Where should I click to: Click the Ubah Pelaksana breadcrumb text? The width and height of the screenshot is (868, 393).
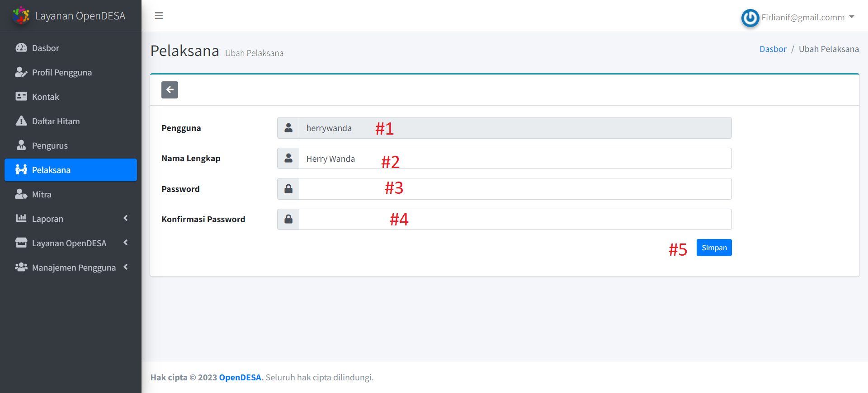click(829, 49)
